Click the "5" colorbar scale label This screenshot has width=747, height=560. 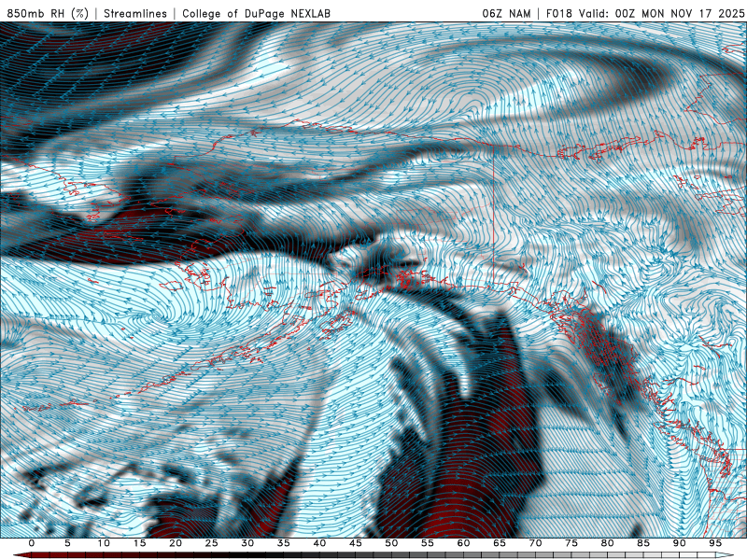tap(67, 543)
